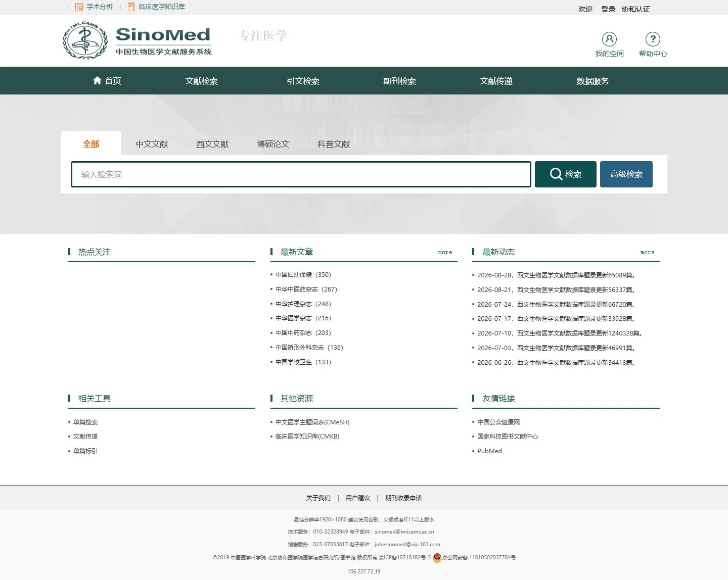Click the 协和认证 link
Screen dimensions: 728x580
coord(636,9)
